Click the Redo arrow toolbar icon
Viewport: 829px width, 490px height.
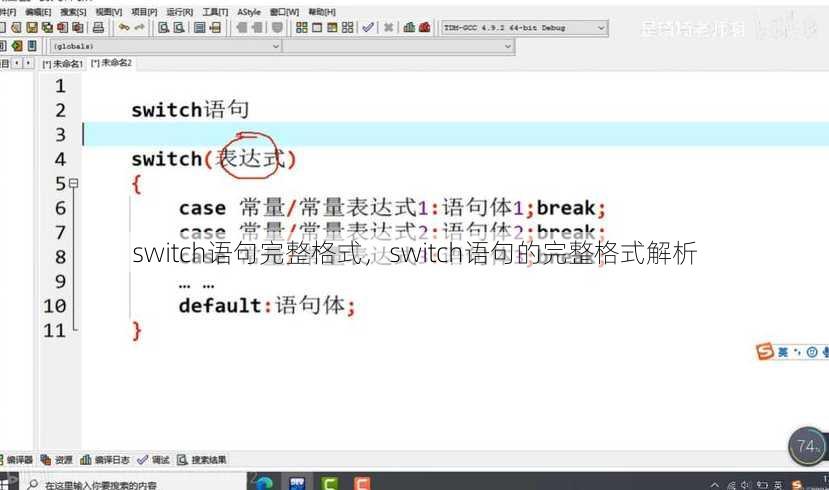[x=139, y=27]
